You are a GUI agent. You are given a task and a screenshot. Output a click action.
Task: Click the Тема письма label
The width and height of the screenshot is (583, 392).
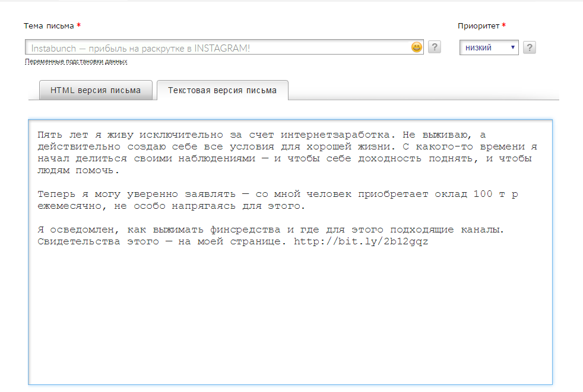[49, 26]
